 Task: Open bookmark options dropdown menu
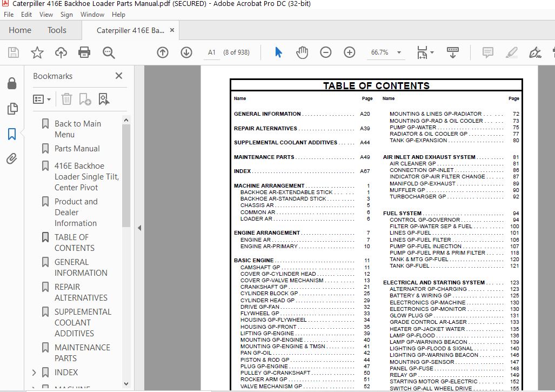pyautogui.click(x=42, y=99)
